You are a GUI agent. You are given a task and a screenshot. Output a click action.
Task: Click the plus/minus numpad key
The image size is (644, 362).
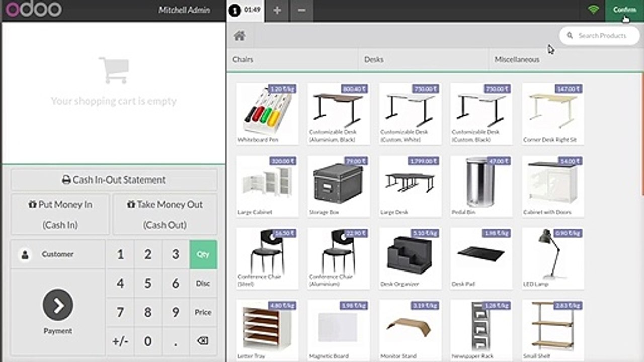(x=120, y=341)
